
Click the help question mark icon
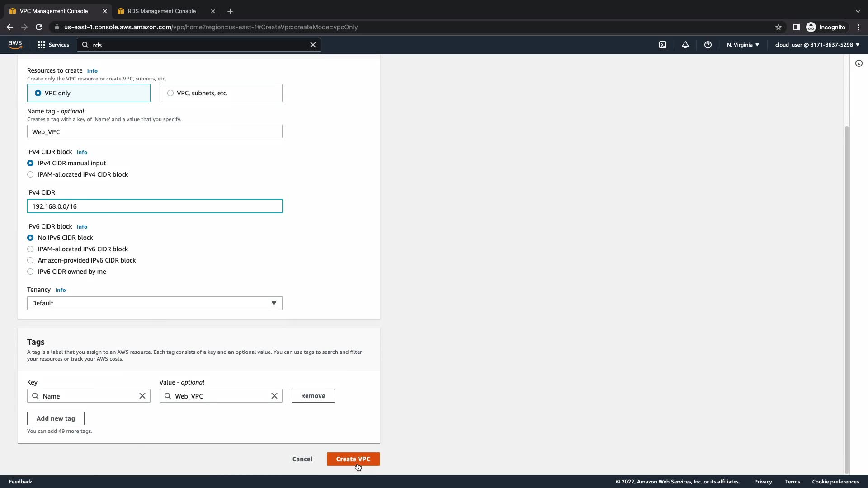(708, 45)
